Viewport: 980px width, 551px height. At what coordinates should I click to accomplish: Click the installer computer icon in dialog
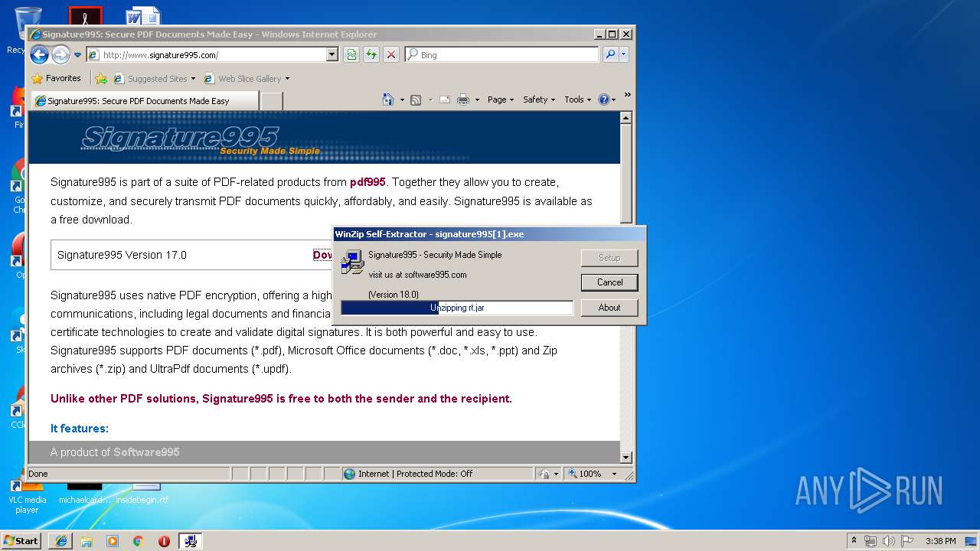352,262
